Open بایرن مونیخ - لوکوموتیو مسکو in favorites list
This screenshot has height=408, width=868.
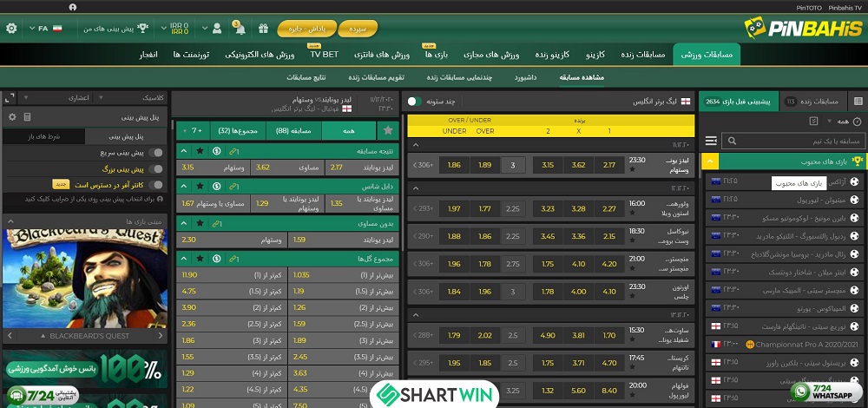785,218
